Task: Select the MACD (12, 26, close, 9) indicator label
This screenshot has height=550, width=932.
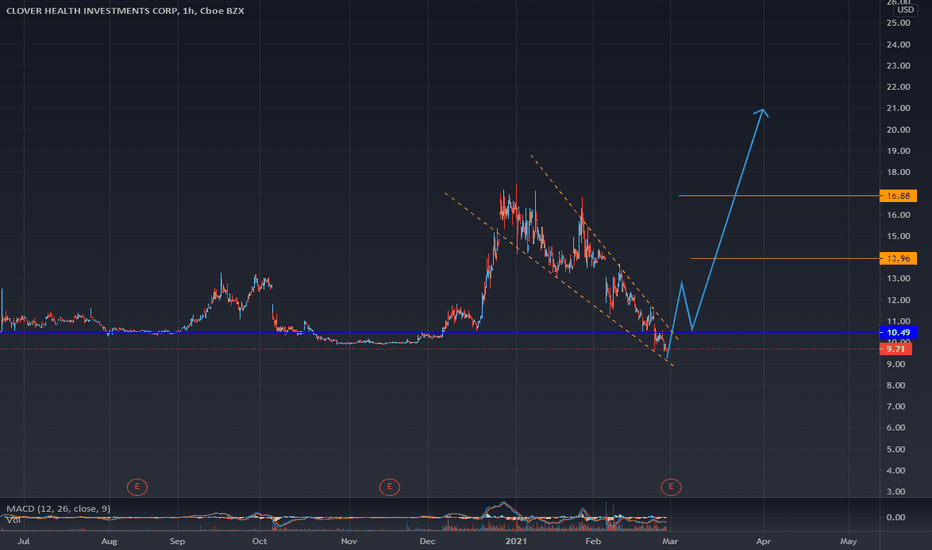Action: [58, 508]
